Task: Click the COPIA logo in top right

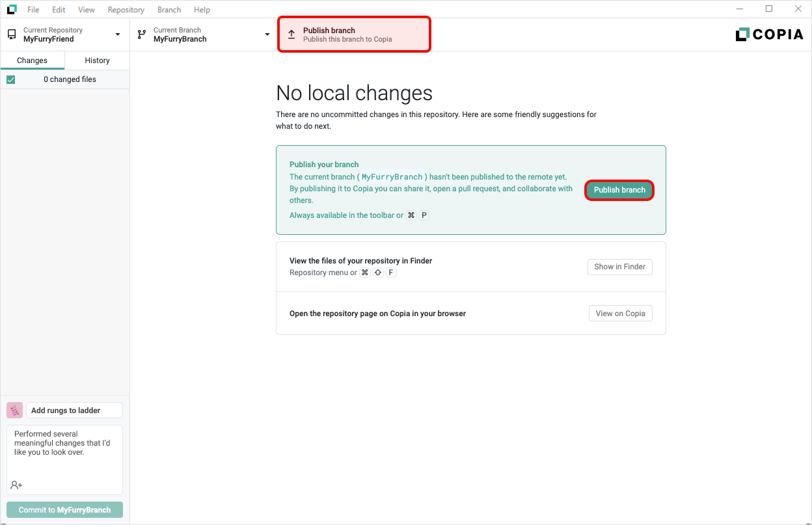Action: pos(769,34)
